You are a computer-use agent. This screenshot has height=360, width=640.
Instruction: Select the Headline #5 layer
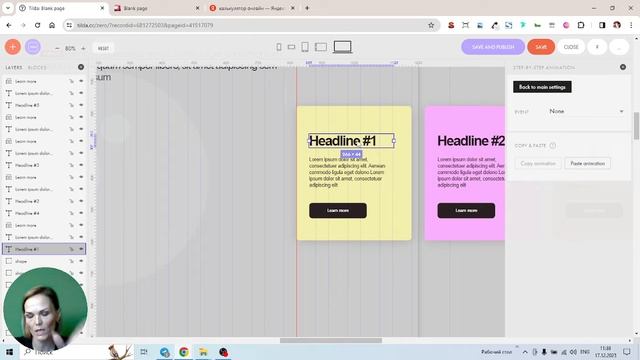click(27, 105)
